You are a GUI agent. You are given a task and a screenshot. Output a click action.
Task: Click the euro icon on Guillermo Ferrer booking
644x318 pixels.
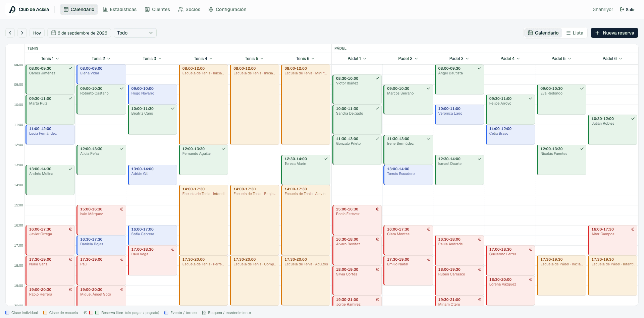pyautogui.click(x=531, y=249)
